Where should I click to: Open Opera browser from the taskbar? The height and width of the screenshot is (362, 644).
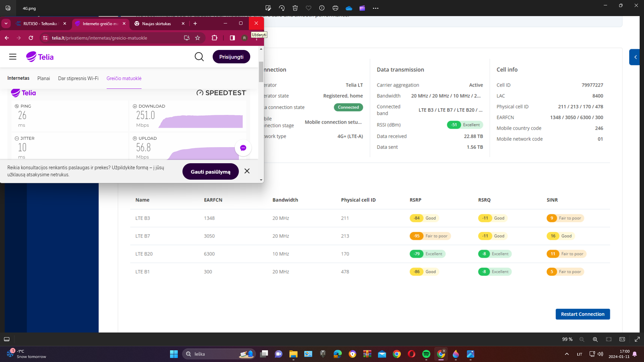[x=412, y=354]
